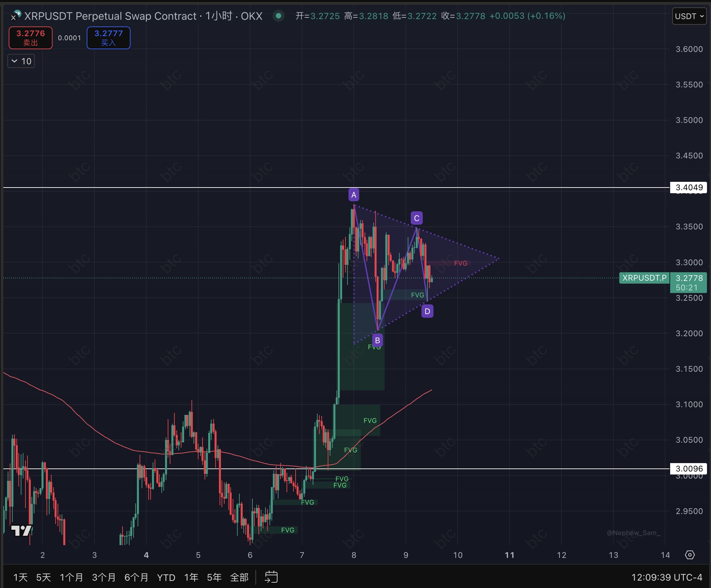Select pattern point D label

(x=427, y=311)
